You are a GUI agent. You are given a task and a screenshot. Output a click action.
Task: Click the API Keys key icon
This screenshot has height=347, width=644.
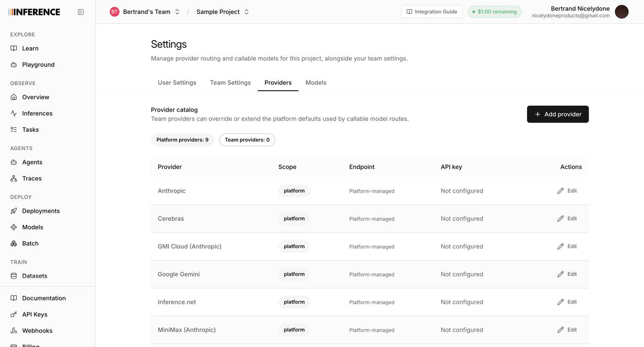tap(14, 314)
